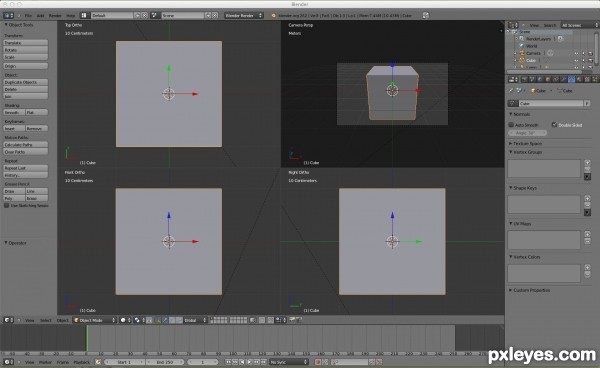This screenshot has width=600, height=368.
Task: Click the Render properties tab icon
Action: (x=524, y=79)
